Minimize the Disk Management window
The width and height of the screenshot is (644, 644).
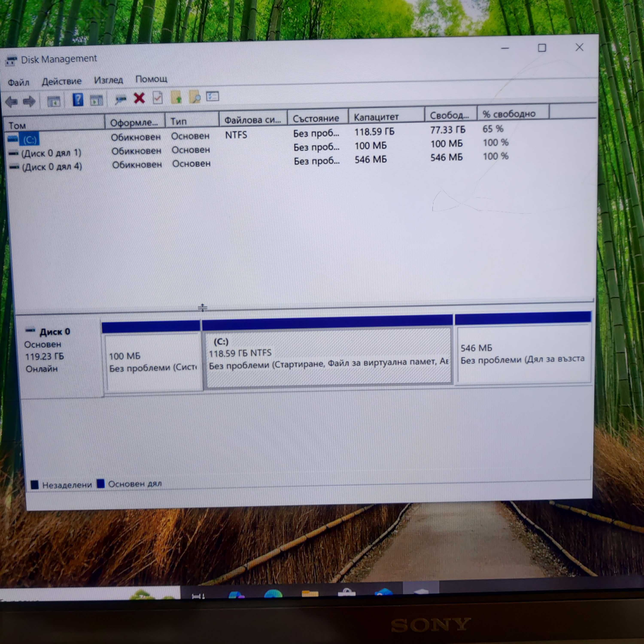click(x=505, y=49)
